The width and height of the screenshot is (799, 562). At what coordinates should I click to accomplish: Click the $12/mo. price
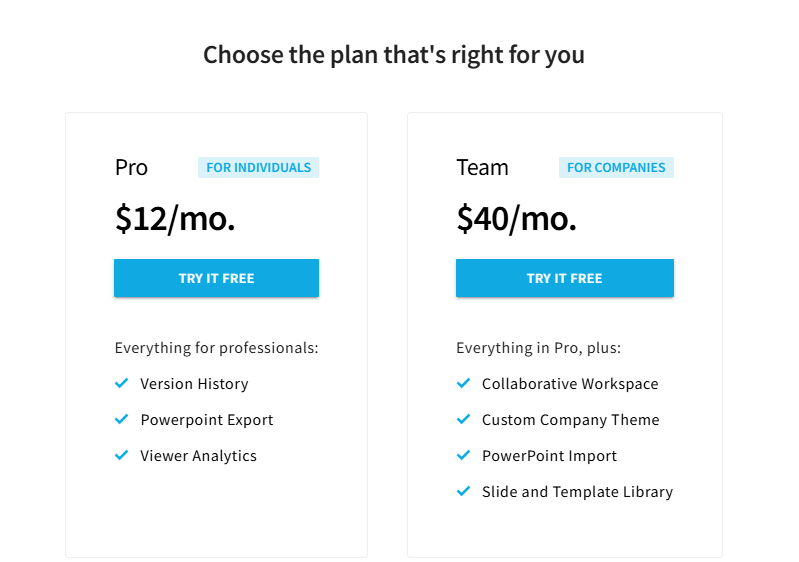[175, 219]
